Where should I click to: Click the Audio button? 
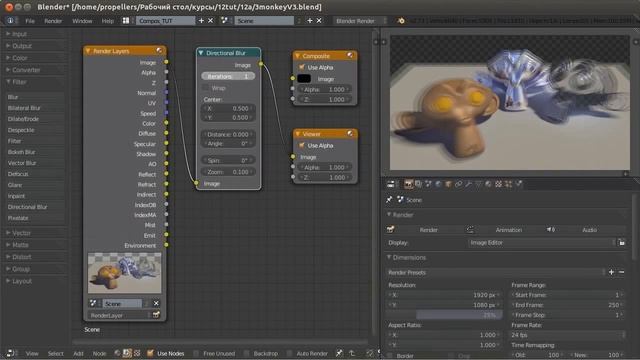pos(585,230)
